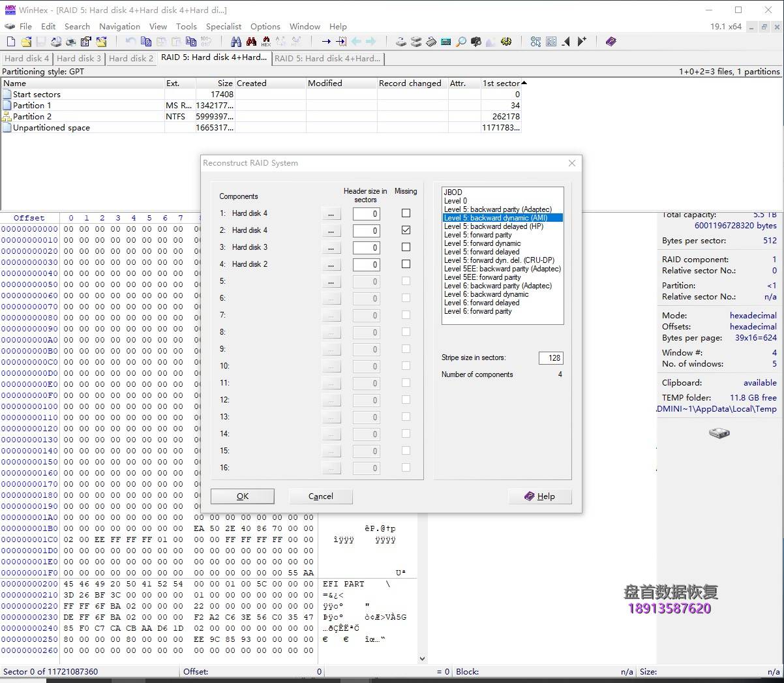This screenshot has height=683, width=784.
Task: Click the red binoculars Find Hex icon
Action: click(x=251, y=41)
